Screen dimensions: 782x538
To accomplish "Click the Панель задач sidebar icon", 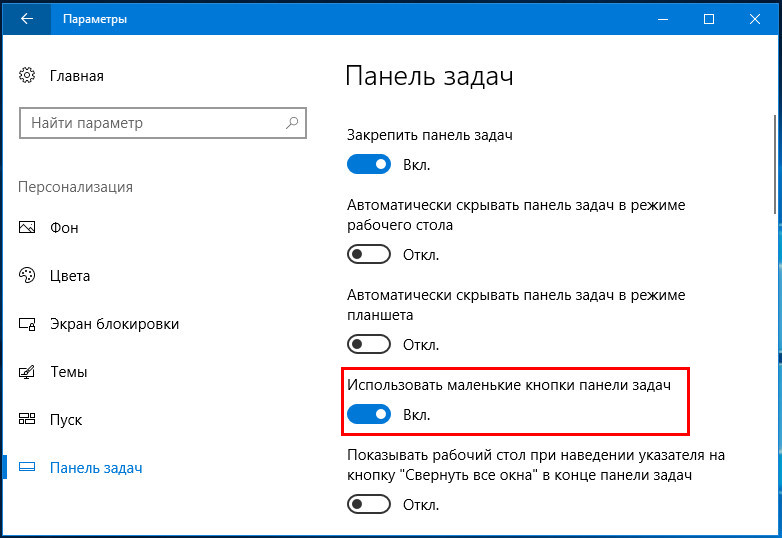I will [x=27, y=467].
